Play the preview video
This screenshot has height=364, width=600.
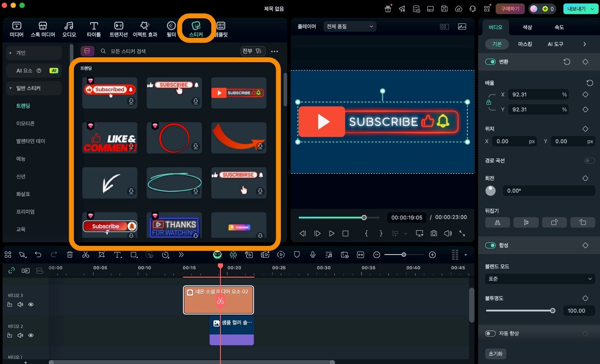332,233
